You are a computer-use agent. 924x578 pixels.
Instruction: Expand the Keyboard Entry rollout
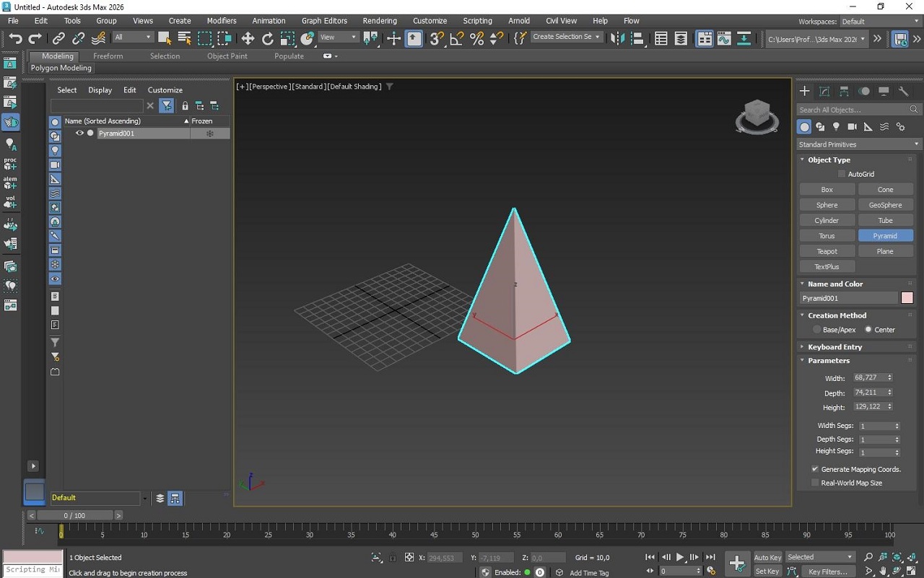[834, 347]
